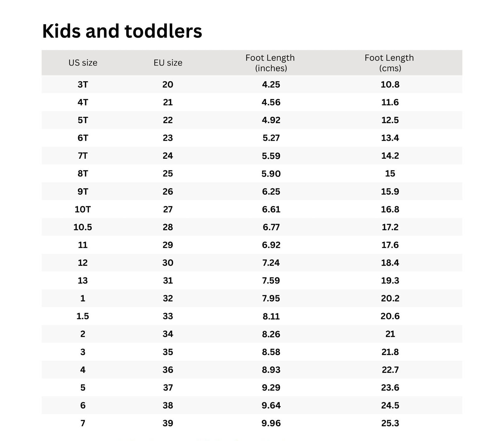Click EU size 21 cell
The width and height of the screenshot is (504, 441).
click(x=168, y=102)
